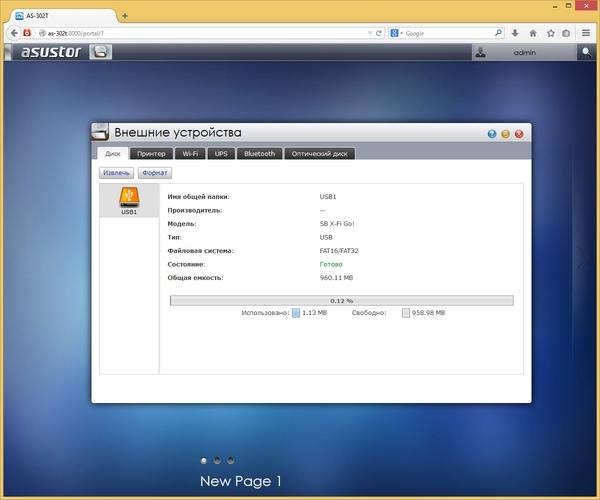Viewport: 600px width, 500px height.
Task: Minimize the Внешние устройства window with the yellow button
Action: (505, 134)
